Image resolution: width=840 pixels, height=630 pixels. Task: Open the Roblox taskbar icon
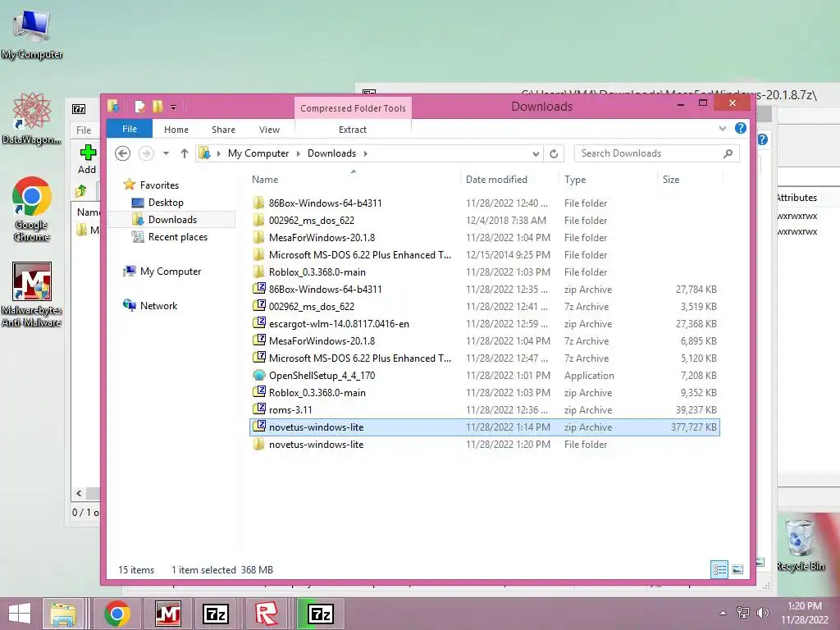click(267, 614)
